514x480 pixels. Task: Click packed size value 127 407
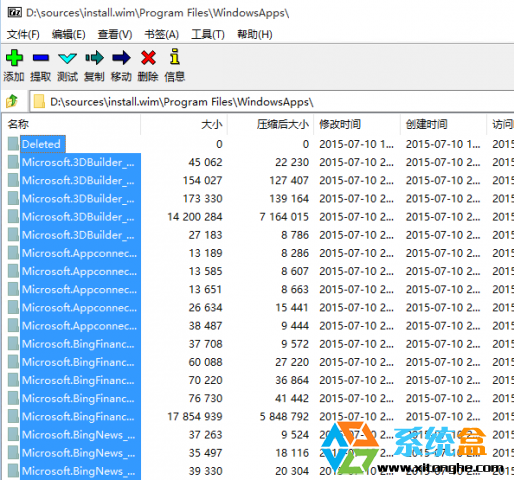pyautogui.click(x=289, y=181)
